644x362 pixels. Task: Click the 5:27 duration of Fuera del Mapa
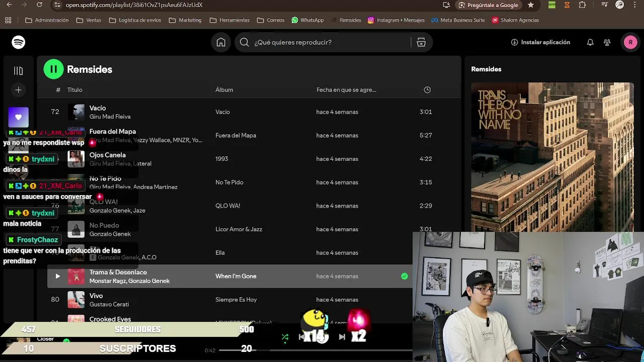point(426,135)
